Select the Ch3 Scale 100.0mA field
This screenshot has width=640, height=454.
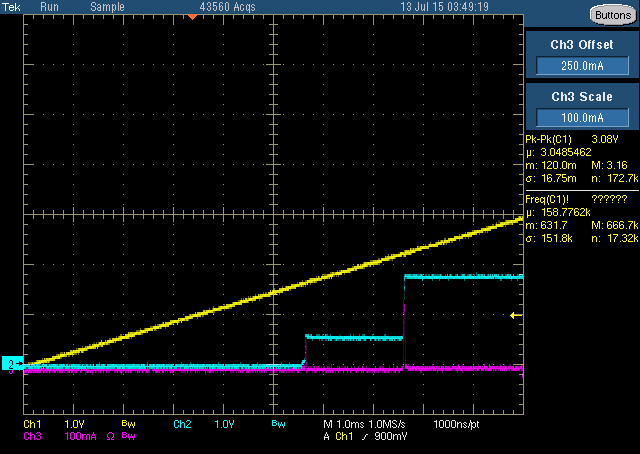pyautogui.click(x=582, y=118)
